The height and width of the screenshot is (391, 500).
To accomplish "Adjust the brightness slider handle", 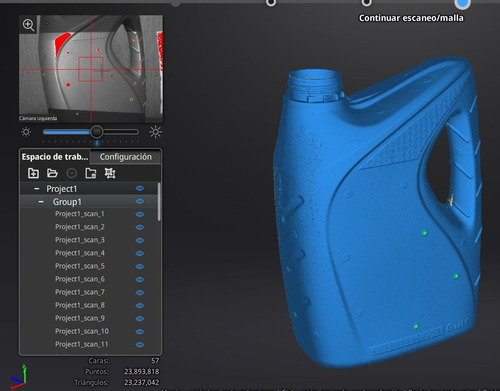I will point(97,132).
